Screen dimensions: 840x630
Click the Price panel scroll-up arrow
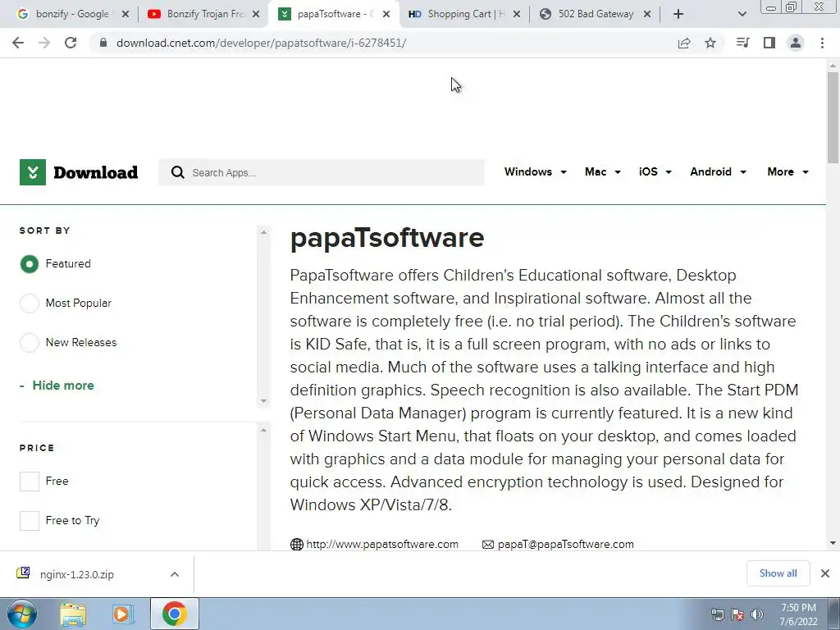click(263, 430)
